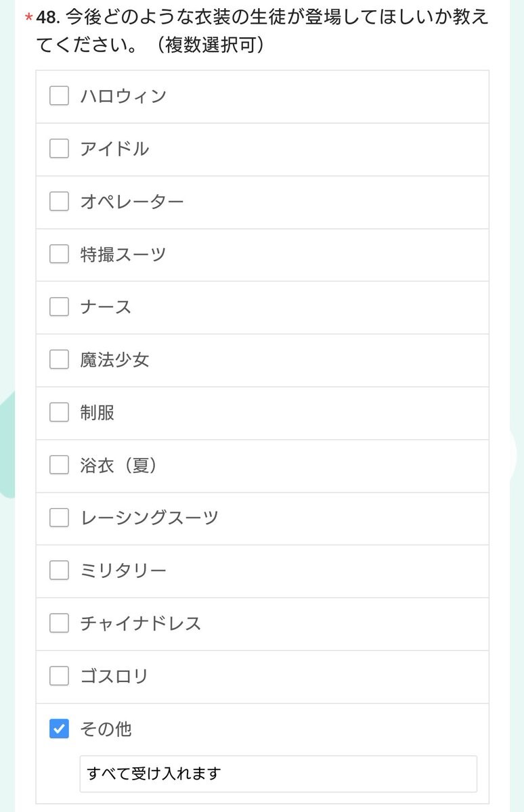Click the ゴスロリ option label
The image size is (524, 812).
tap(114, 677)
